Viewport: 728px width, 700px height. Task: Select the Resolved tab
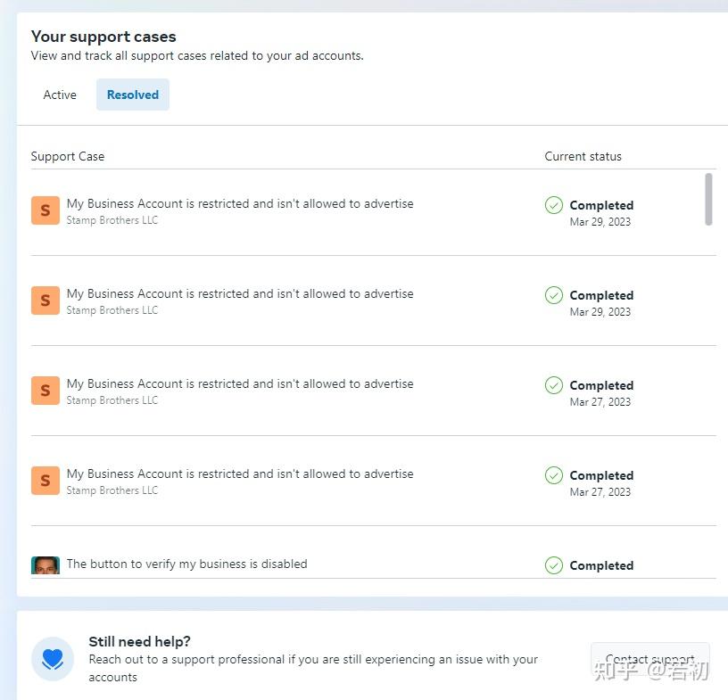(x=132, y=95)
